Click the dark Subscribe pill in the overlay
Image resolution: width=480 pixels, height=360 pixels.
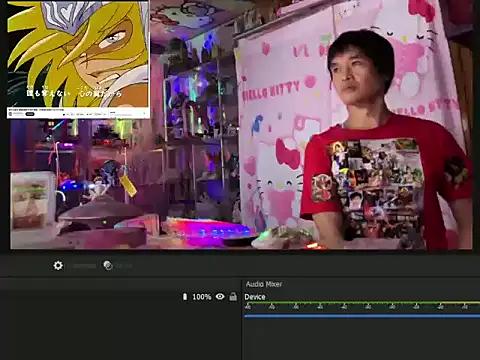[x=30, y=114]
